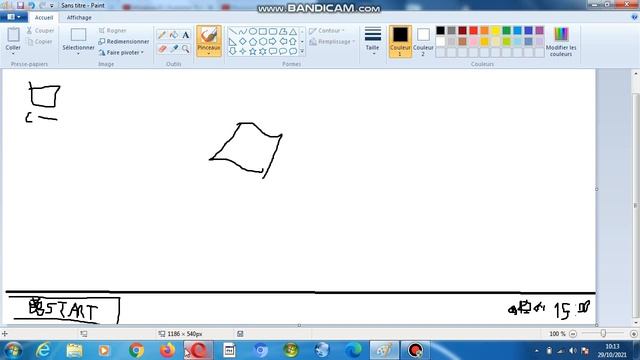Open the Contour outline dropdown

327,31
